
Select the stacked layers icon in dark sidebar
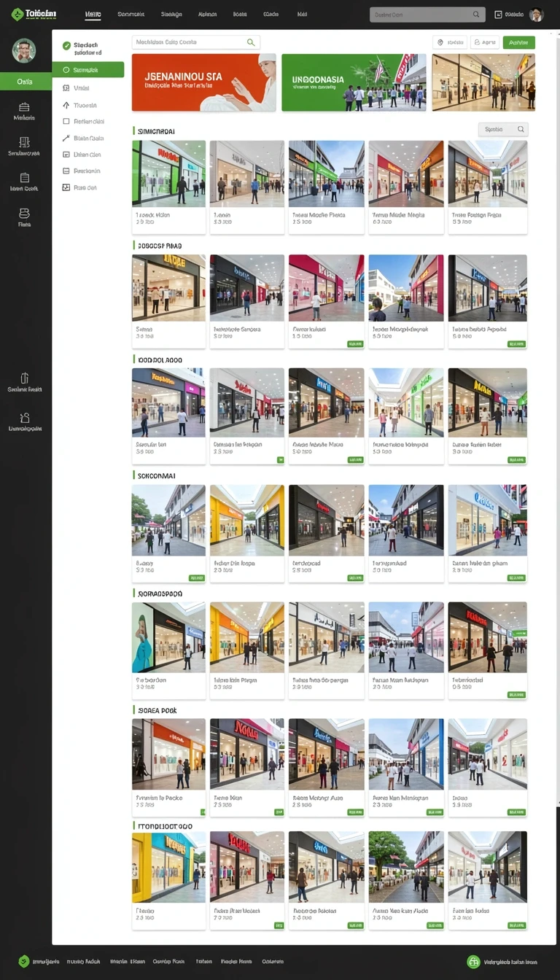(x=24, y=213)
